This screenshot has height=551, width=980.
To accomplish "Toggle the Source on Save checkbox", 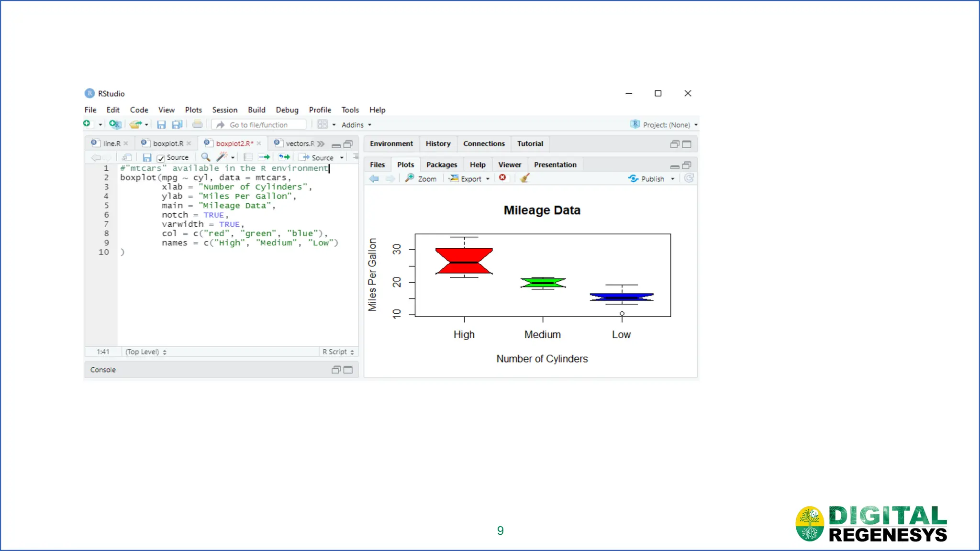I will pyautogui.click(x=161, y=158).
